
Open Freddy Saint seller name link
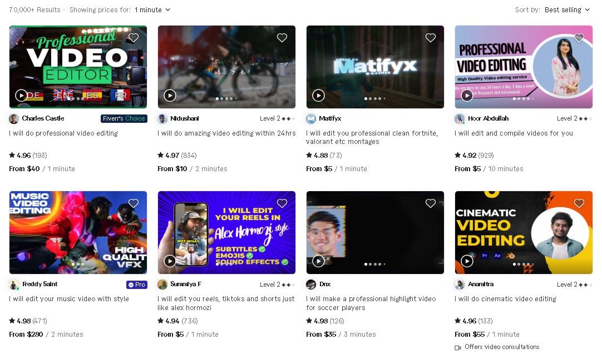pyautogui.click(x=40, y=284)
